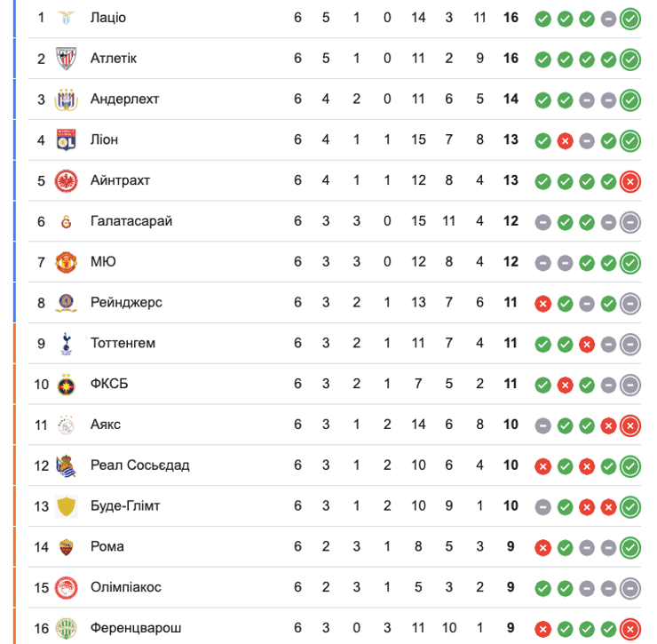Open the Буде-Глімт team link

pyautogui.click(x=125, y=506)
